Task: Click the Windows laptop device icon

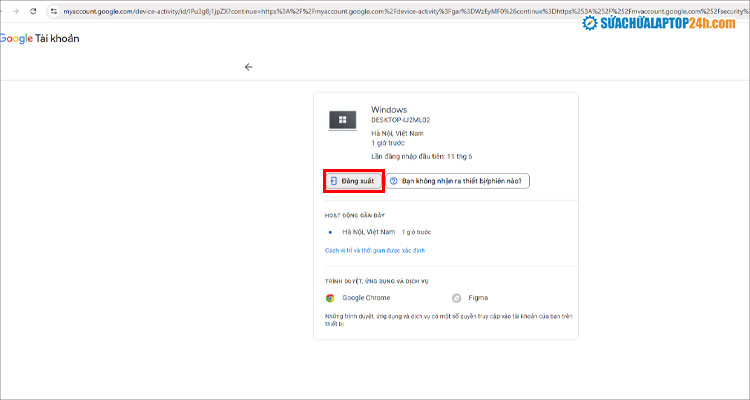Action: coord(343,121)
